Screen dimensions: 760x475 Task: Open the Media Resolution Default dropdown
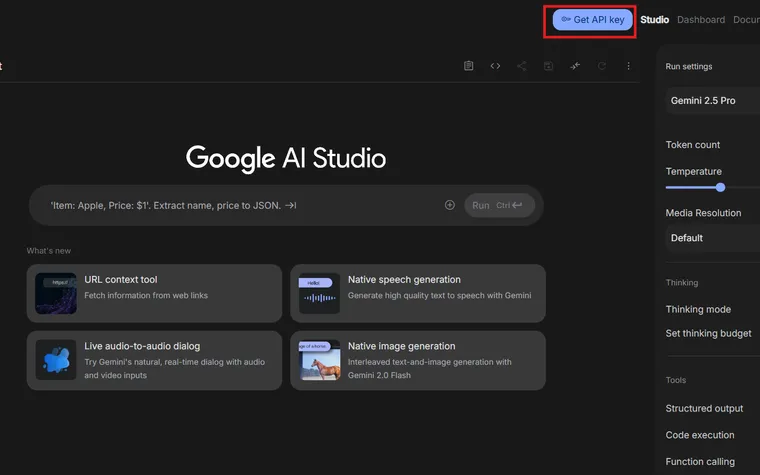click(x=712, y=238)
